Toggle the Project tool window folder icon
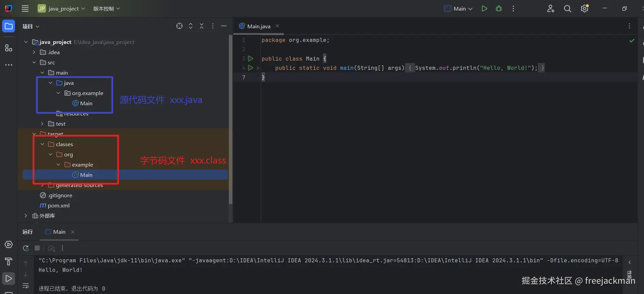The image size is (644, 294). [x=9, y=26]
